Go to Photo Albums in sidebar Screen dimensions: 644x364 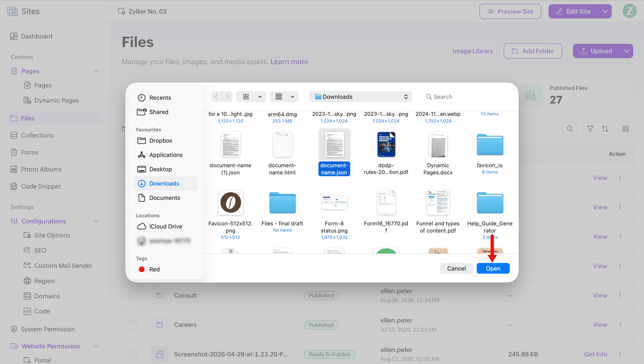[x=36, y=169]
